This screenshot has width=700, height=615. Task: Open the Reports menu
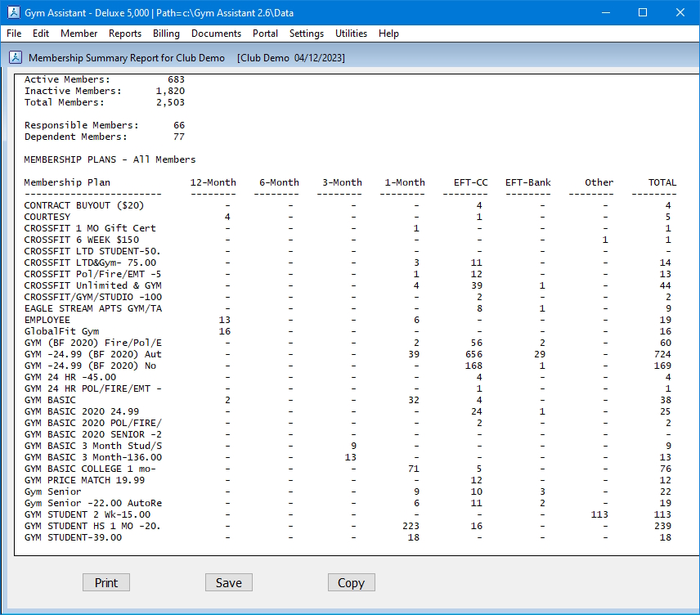(x=125, y=34)
